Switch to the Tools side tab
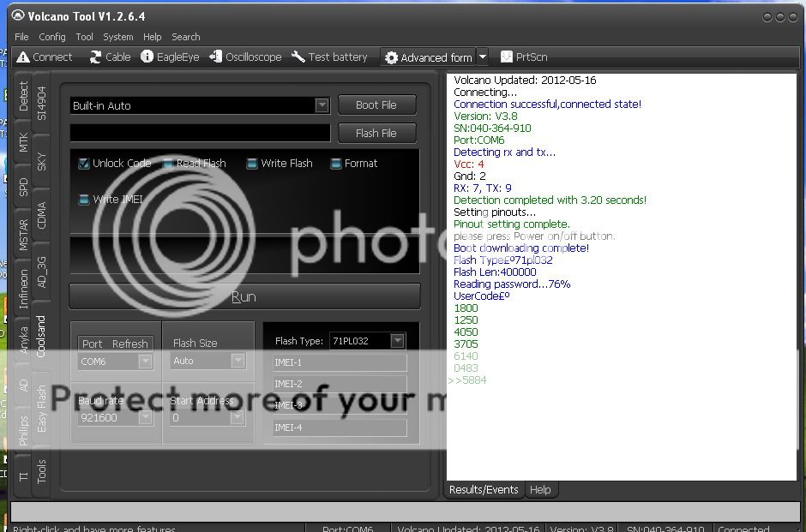The width and height of the screenshot is (806, 532). (41, 471)
